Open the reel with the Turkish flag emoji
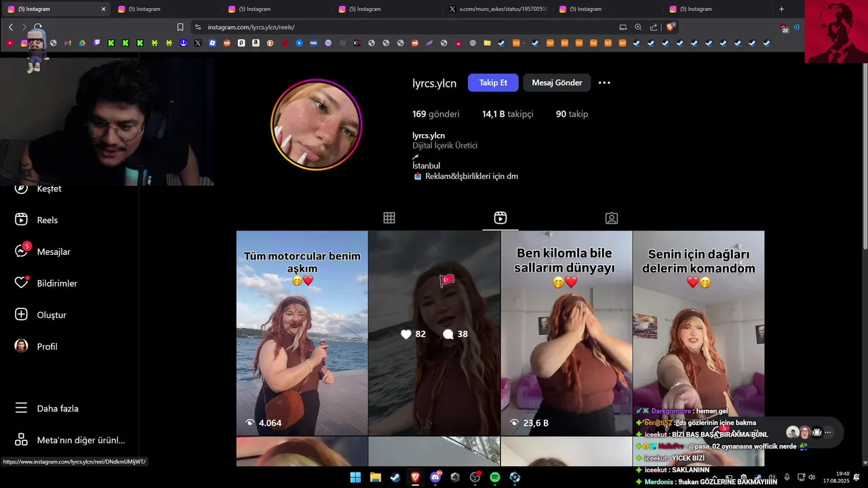 coord(434,333)
